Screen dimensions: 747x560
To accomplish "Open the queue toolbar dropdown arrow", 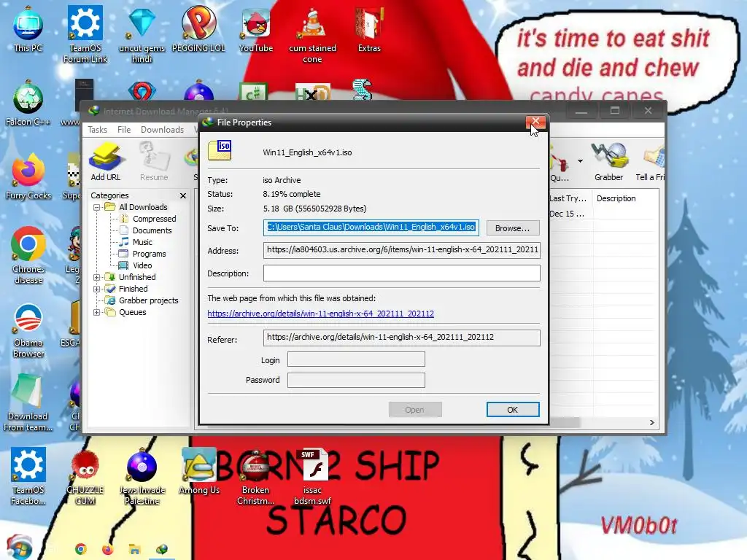I will tap(580, 161).
